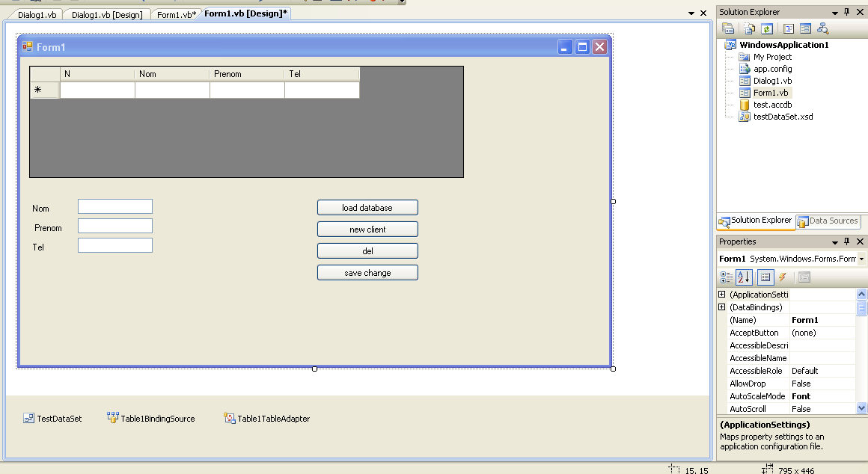Click the Prenom text input field
This screenshot has width=868, height=474.
point(114,226)
